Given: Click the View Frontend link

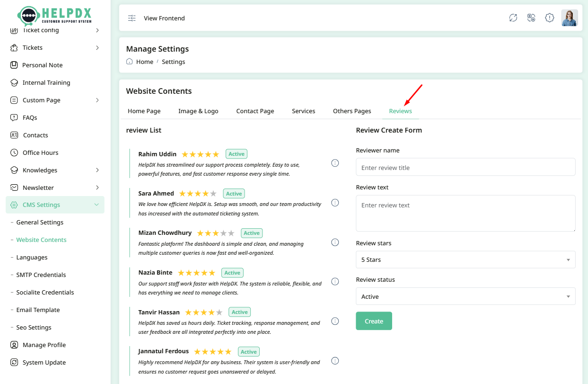Looking at the screenshot, I should coord(164,18).
